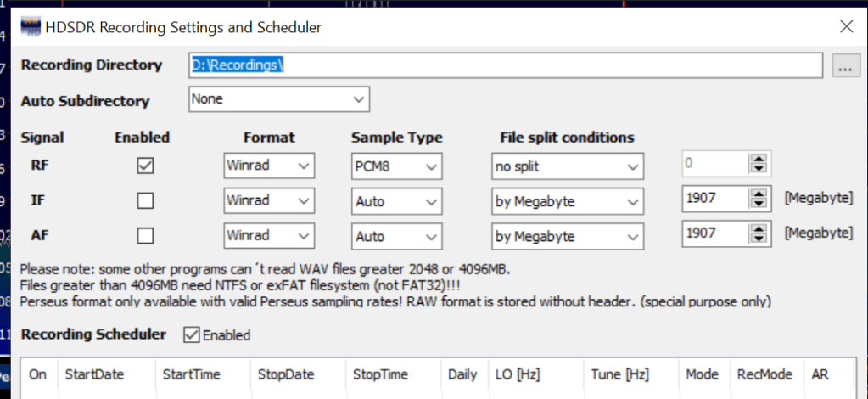Image resolution: width=868 pixels, height=399 pixels.
Task: Click the Recording Directory path field
Action: pyautogui.click(x=506, y=65)
